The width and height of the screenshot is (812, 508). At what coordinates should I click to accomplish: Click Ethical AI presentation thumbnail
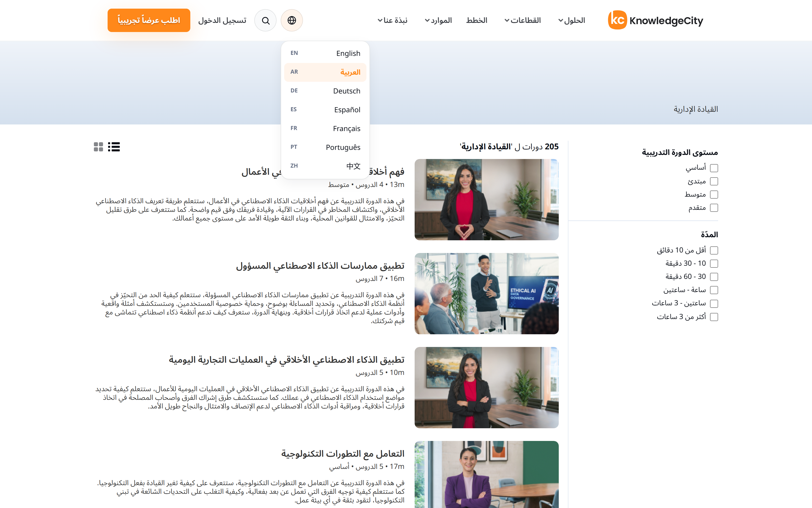tap(486, 294)
